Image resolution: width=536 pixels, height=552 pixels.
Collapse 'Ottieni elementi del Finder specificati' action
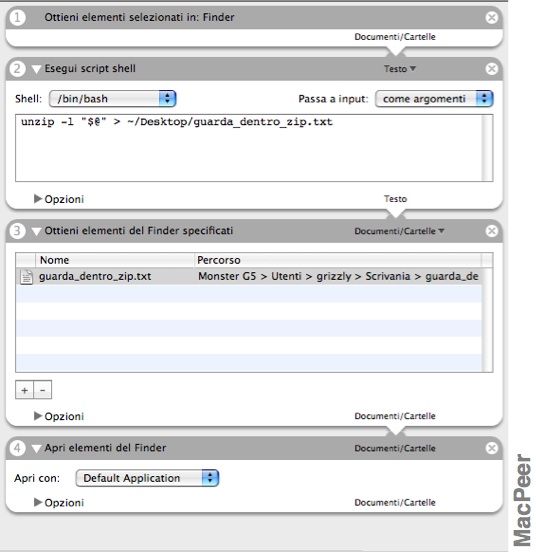tap(36, 231)
